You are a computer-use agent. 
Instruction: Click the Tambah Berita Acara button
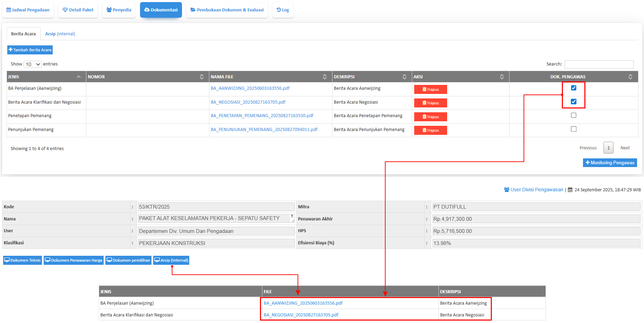pyautogui.click(x=30, y=50)
